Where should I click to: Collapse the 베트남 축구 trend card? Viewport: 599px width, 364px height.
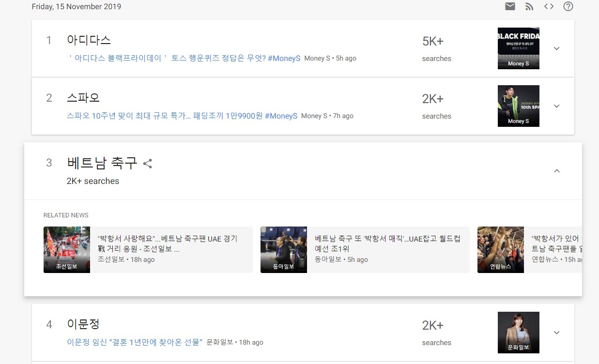tap(556, 171)
